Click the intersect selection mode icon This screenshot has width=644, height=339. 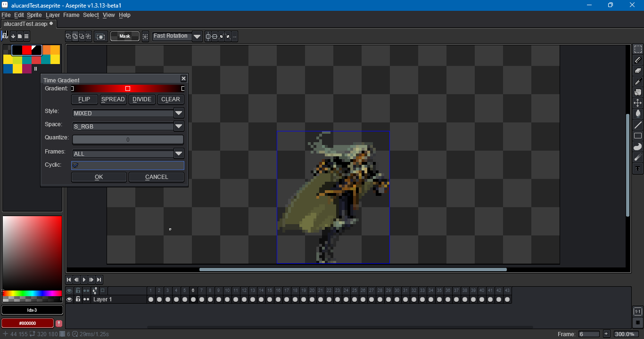pos(88,36)
